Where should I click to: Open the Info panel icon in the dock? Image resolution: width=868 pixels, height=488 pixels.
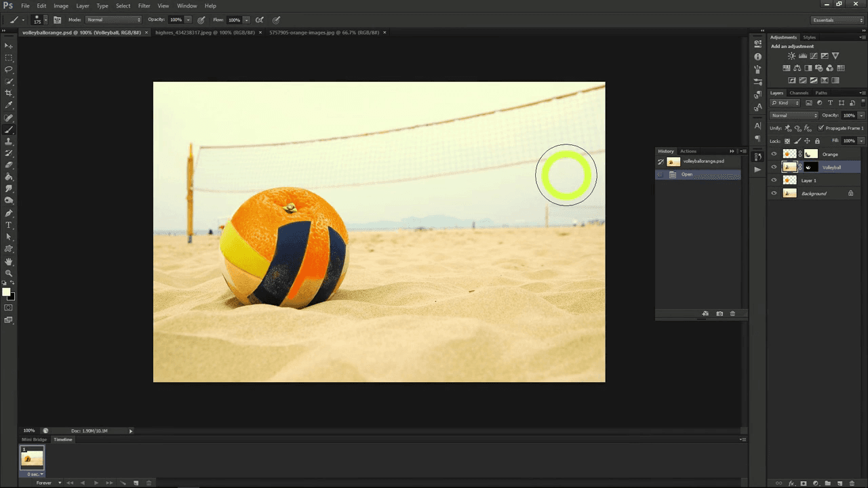pos(757,57)
